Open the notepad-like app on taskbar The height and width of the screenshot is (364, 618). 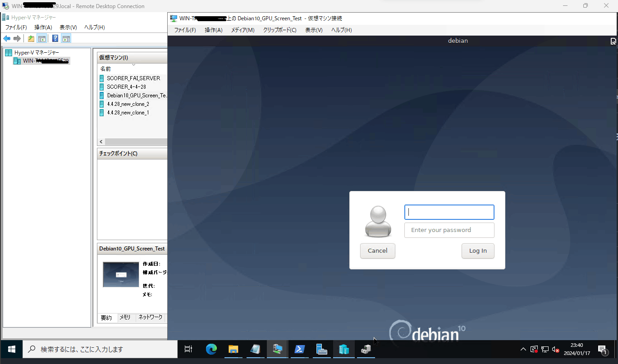(255, 349)
